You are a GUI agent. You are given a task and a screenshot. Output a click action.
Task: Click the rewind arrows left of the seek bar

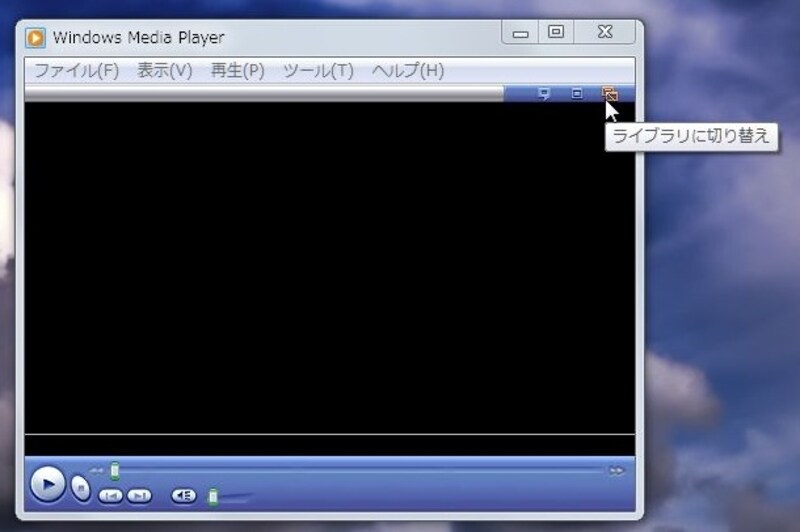tap(96, 471)
